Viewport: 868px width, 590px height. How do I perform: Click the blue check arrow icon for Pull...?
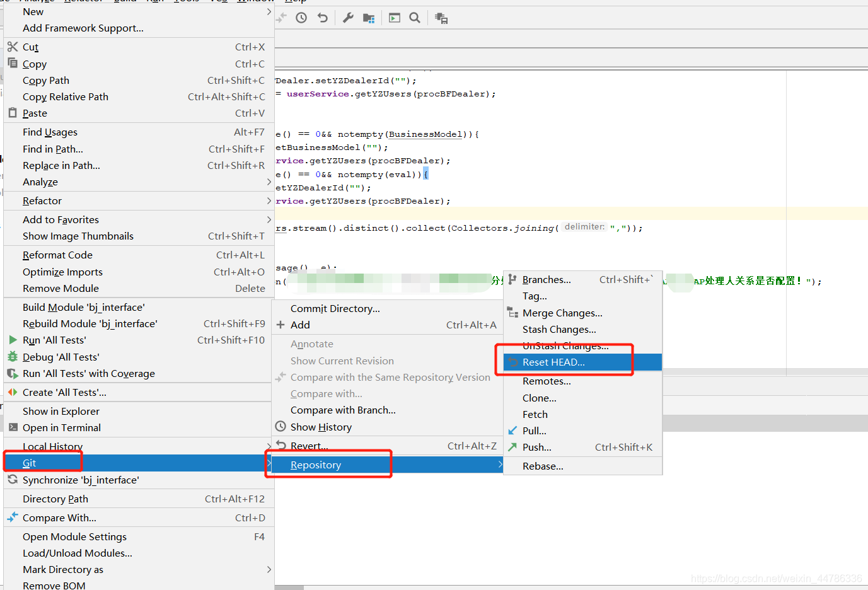click(512, 431)
